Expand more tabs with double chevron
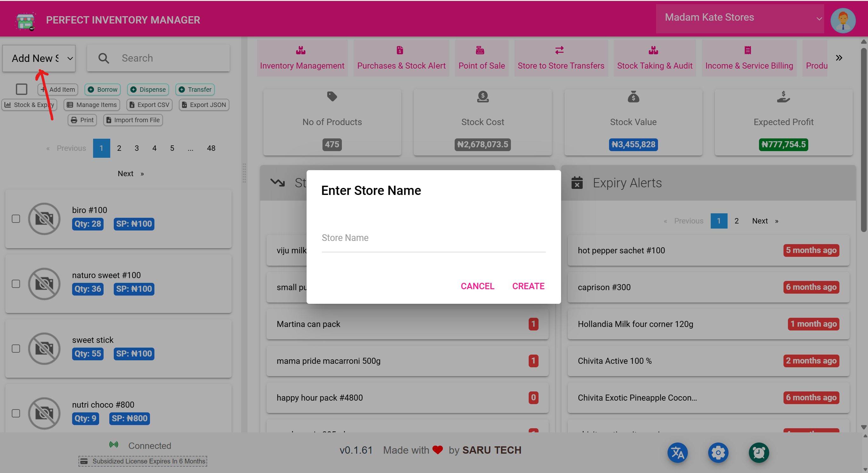 839,58
